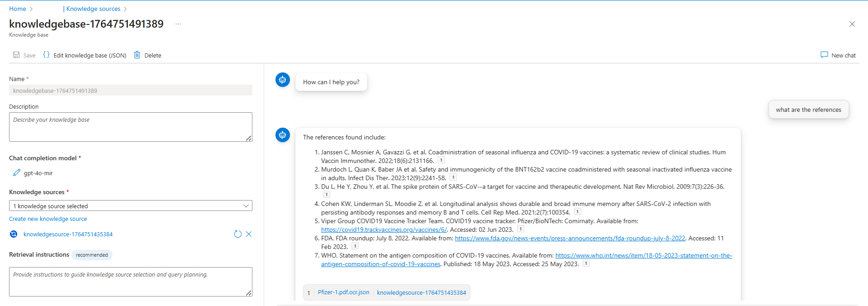Click citation marker after Du L reference
The image size is (868, 306).
pos(326,195)
